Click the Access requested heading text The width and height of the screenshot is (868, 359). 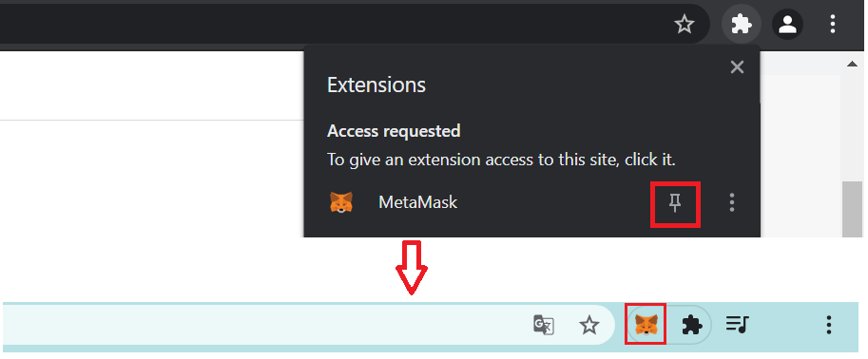394,131
